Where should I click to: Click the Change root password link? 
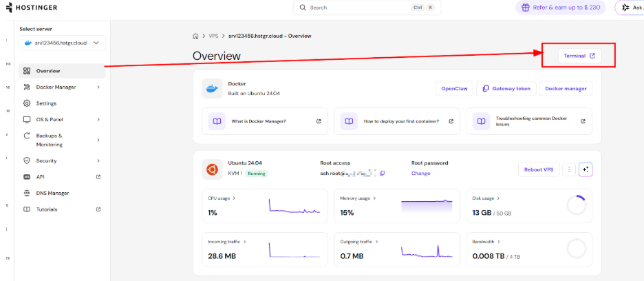420,174
